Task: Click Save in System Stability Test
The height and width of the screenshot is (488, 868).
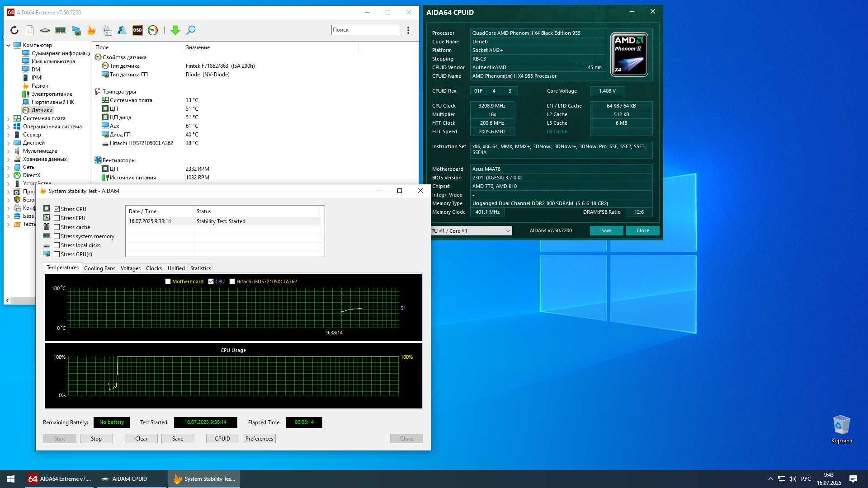Action: click(x=178, y=439)
